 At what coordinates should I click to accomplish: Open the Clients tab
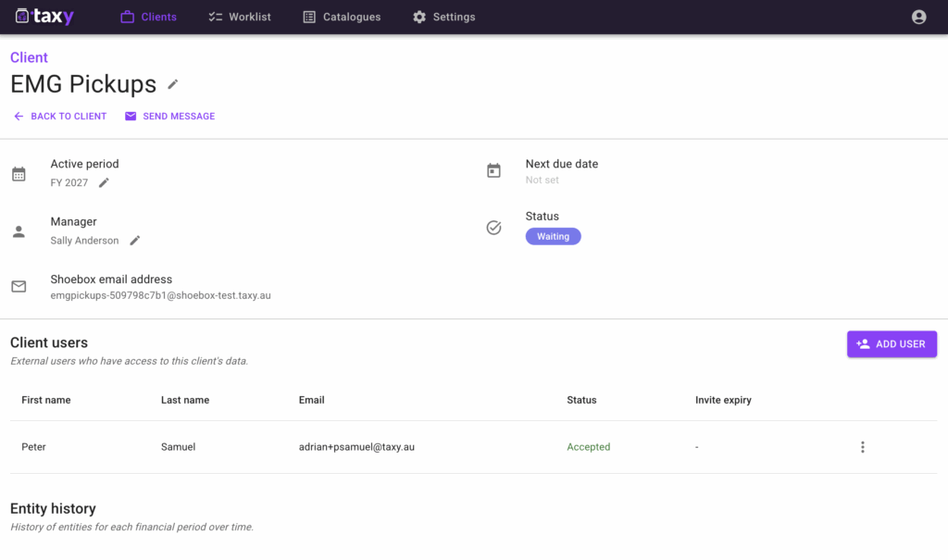(148, 17)
